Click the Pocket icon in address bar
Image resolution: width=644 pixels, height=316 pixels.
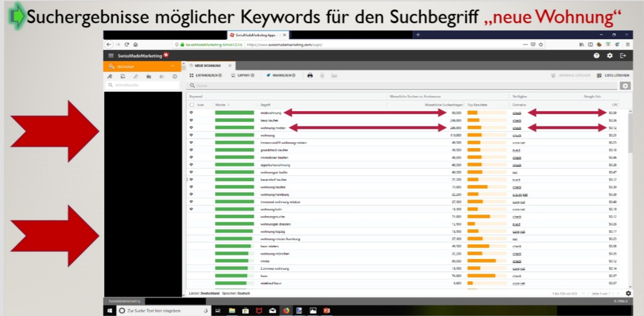(x=533, y=44)
